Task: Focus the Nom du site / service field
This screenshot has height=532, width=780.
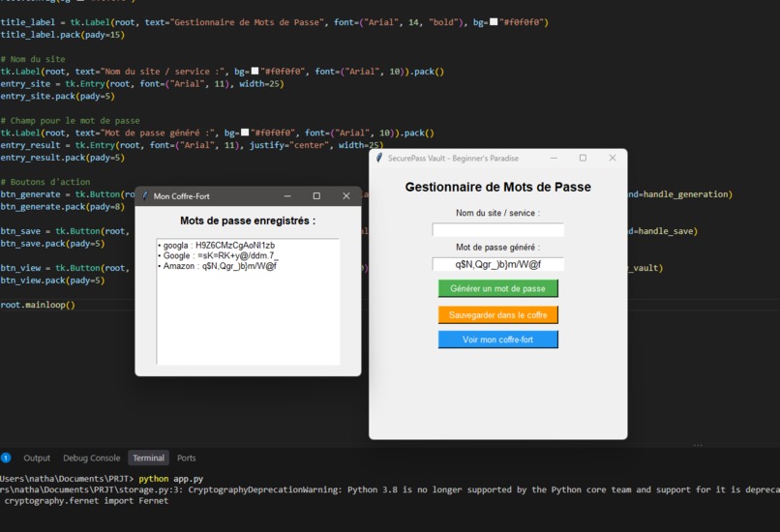Action: click(498, 229)
